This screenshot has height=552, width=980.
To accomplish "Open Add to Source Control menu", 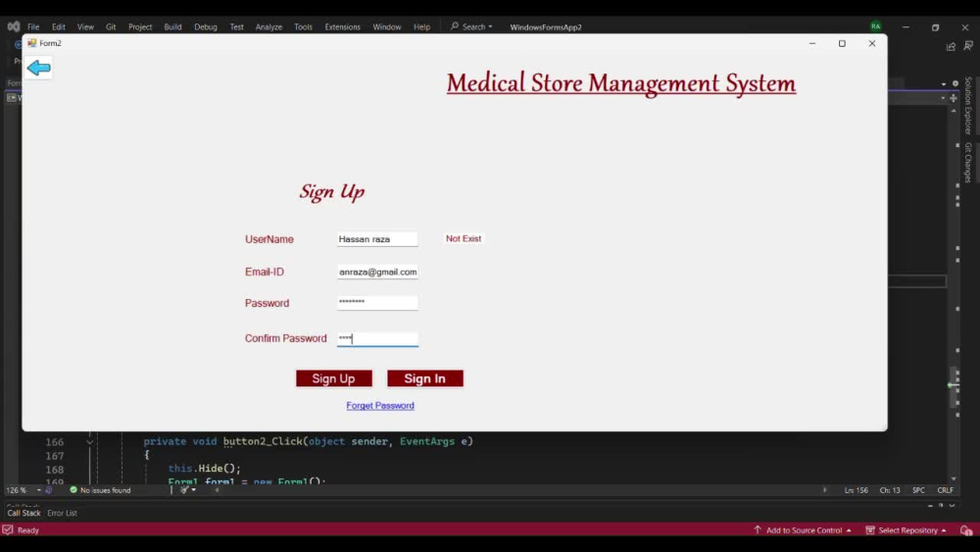I will pos(803,530).
